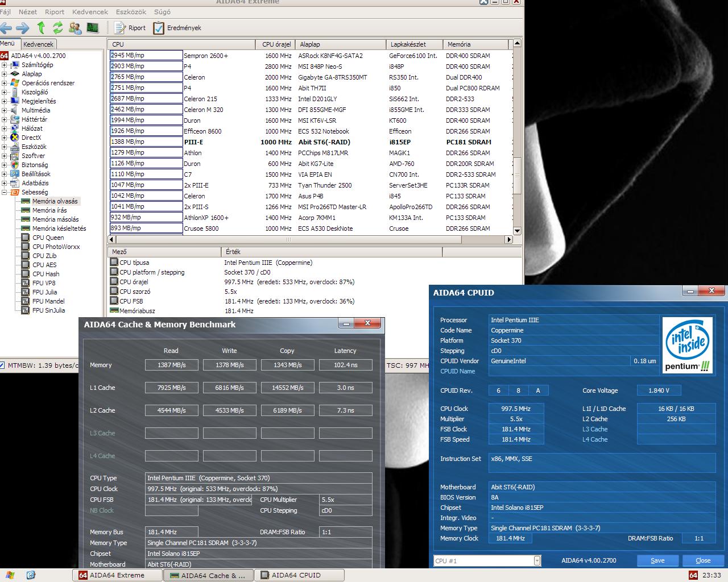Click the Refresh toolbar icon
The image size is (728, 582).
58,27
